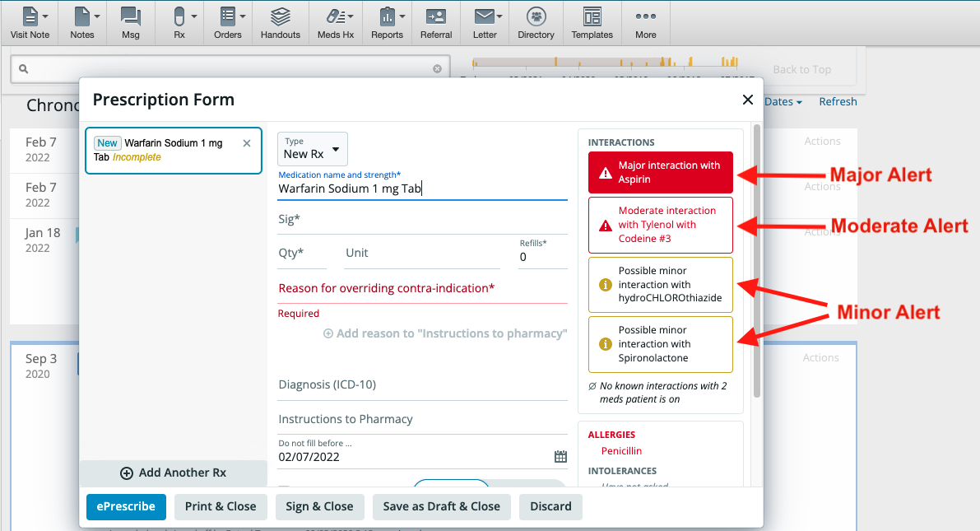Viewport: 980px width, 531px height.
Task: Open the Orders toolbar icon
Action: 227,17
